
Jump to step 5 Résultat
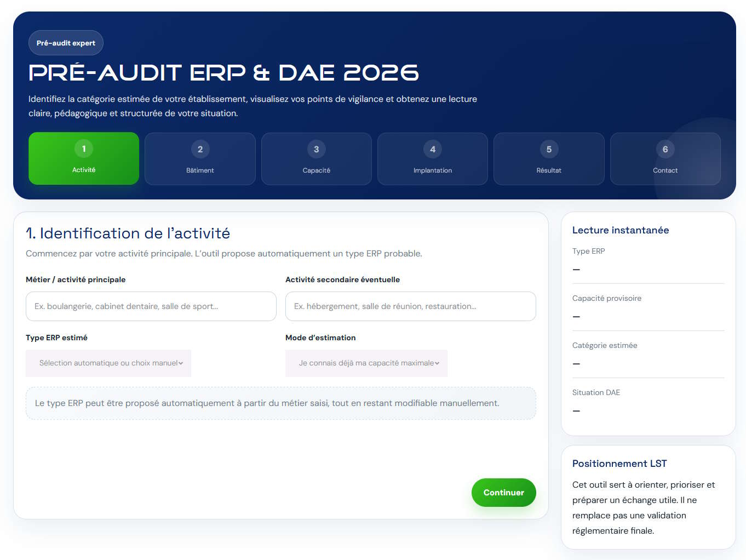pos(548,158)
